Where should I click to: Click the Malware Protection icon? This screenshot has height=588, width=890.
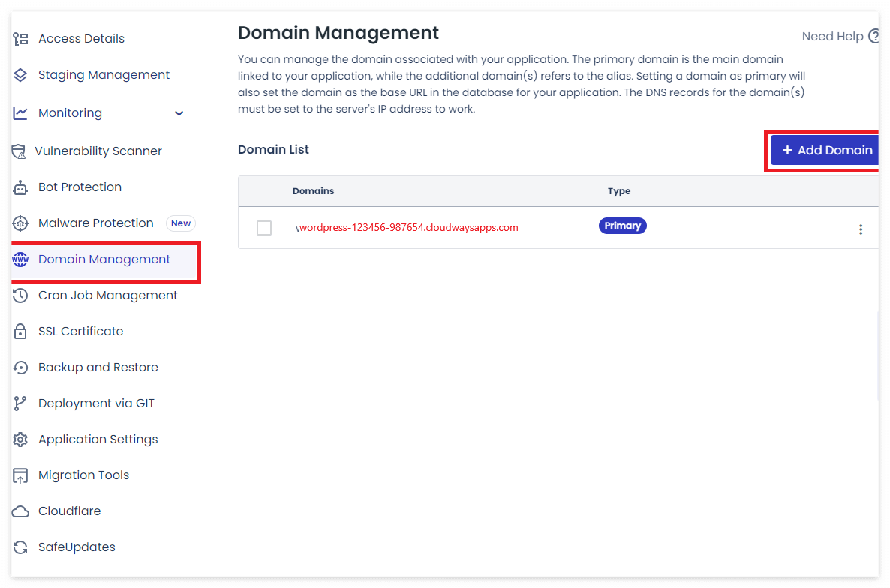point(20,223)
